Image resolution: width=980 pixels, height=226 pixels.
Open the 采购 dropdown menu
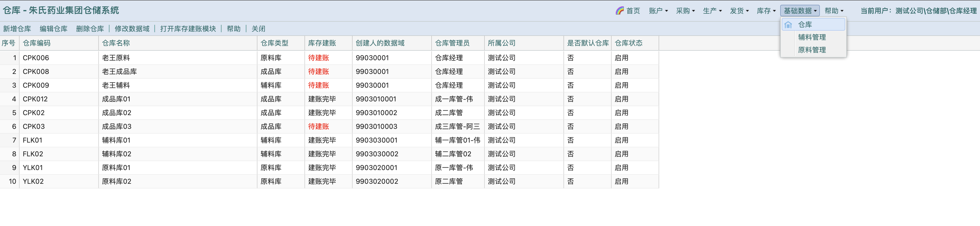click(x=685, y=11)
